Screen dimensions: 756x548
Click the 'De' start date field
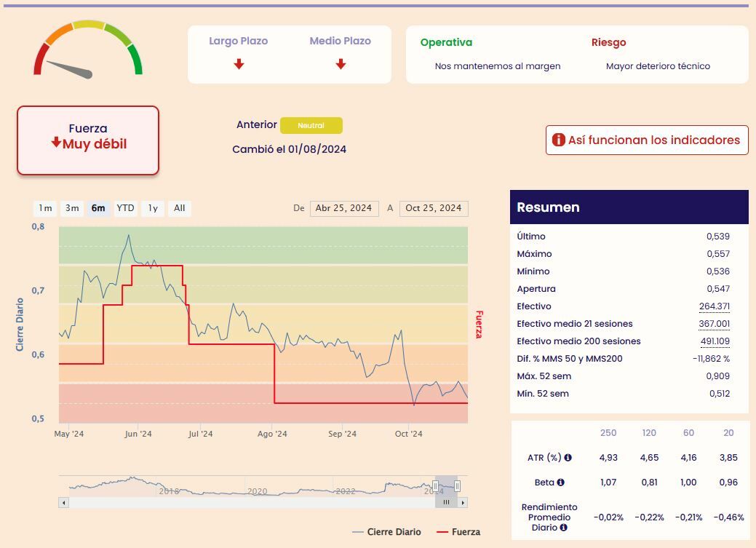344,208
